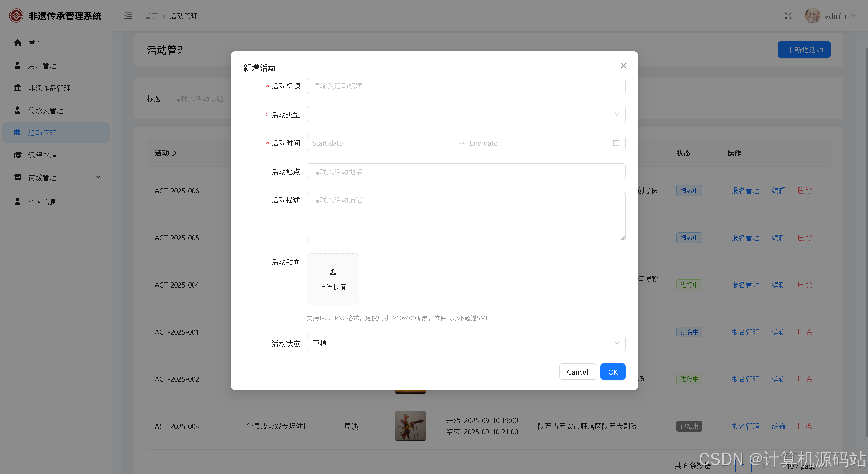The width and height of the screenshot is (868, 474).
Task: Click calendar icon in date range field
Action: tap(616, 143)
